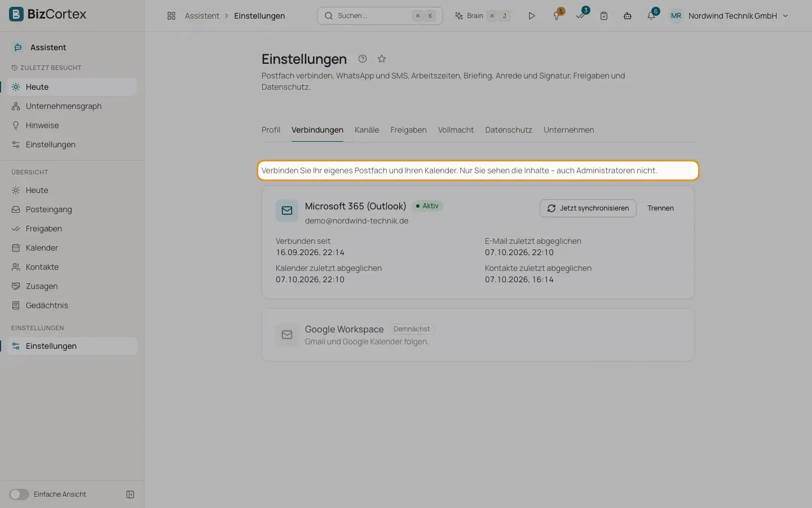Open Kontakte in sidebar
Image resolution: width=812 pixels, height=508 pixels.
tap(72, 267)
